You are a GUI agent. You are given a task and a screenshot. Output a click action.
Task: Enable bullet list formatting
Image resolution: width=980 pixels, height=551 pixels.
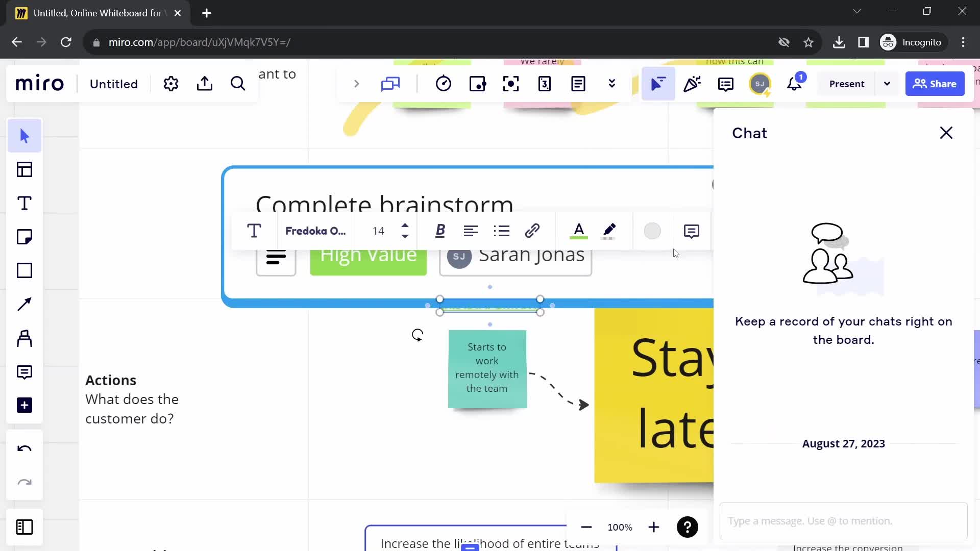tap(502, 231)
